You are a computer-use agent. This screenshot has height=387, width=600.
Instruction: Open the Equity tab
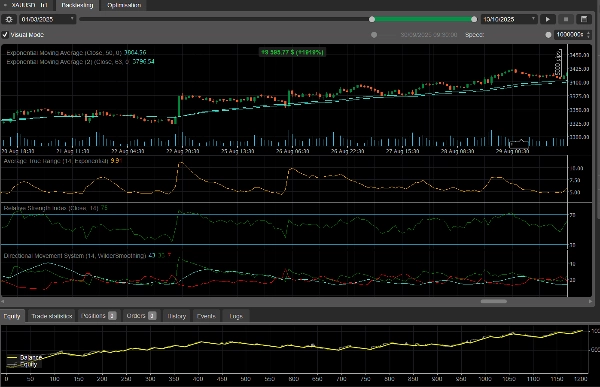[12, 316]
